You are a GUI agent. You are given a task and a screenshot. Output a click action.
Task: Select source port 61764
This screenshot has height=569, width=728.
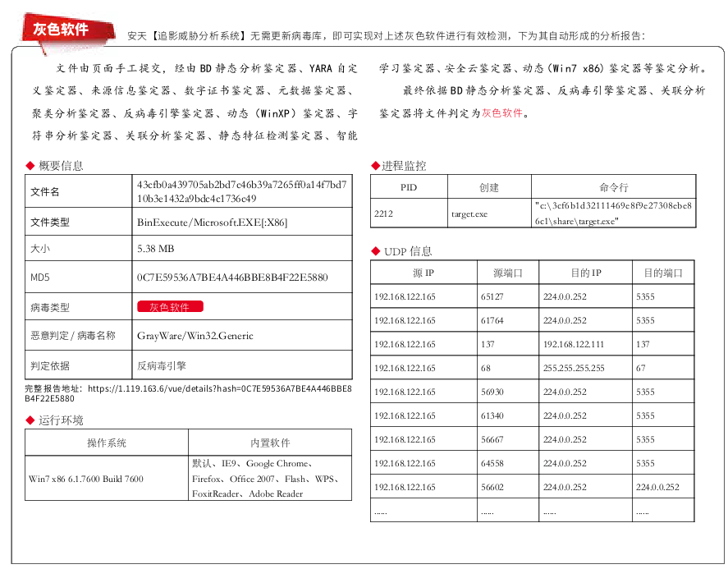point(492,320)
